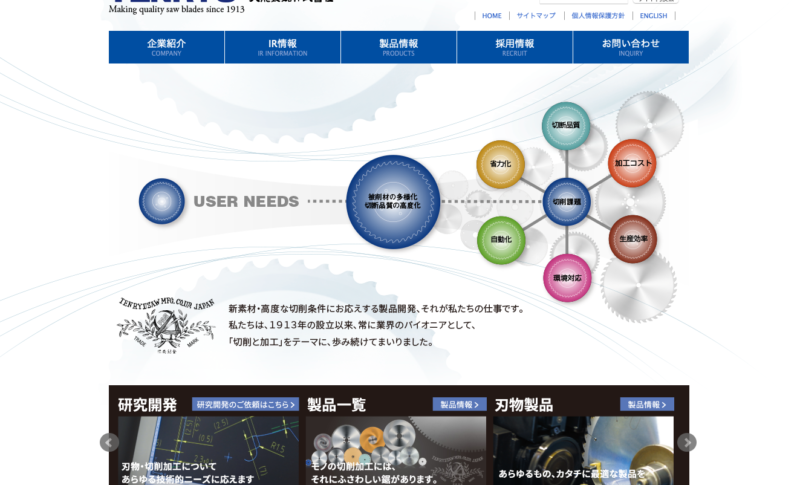Click text 「切削と加工」をテーマに

[x=279, y=342]
